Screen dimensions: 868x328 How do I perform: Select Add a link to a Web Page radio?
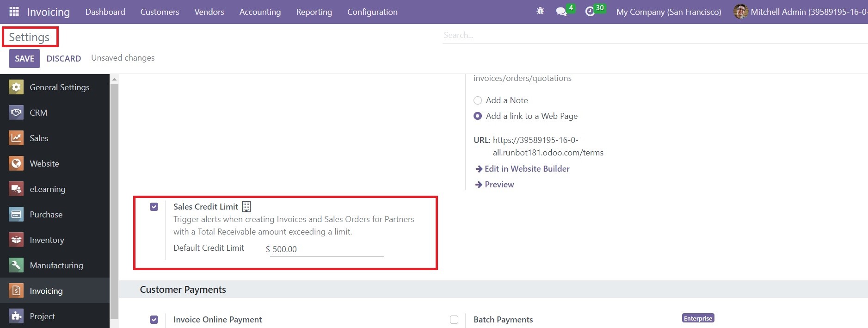478,116
